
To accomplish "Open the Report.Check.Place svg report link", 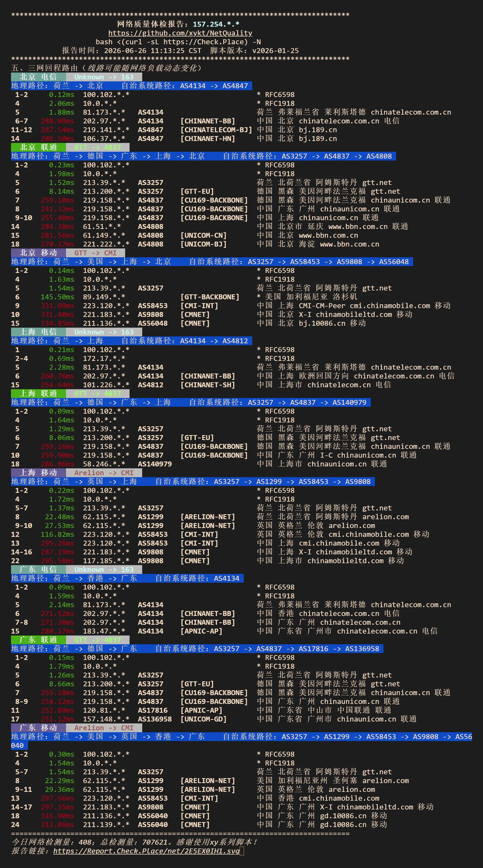I will click(x=146, y=851).
